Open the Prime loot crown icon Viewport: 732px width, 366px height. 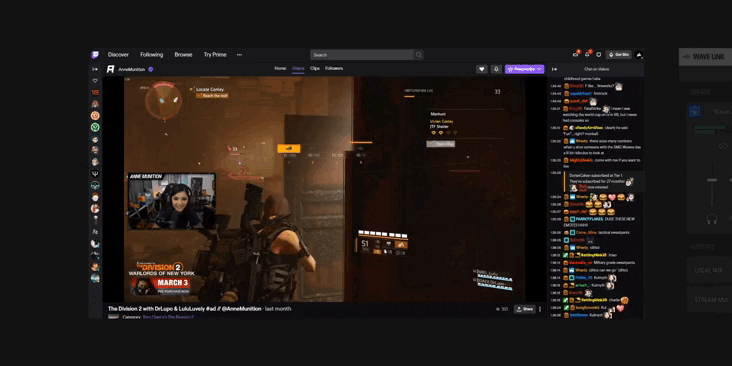click(576, 54)
